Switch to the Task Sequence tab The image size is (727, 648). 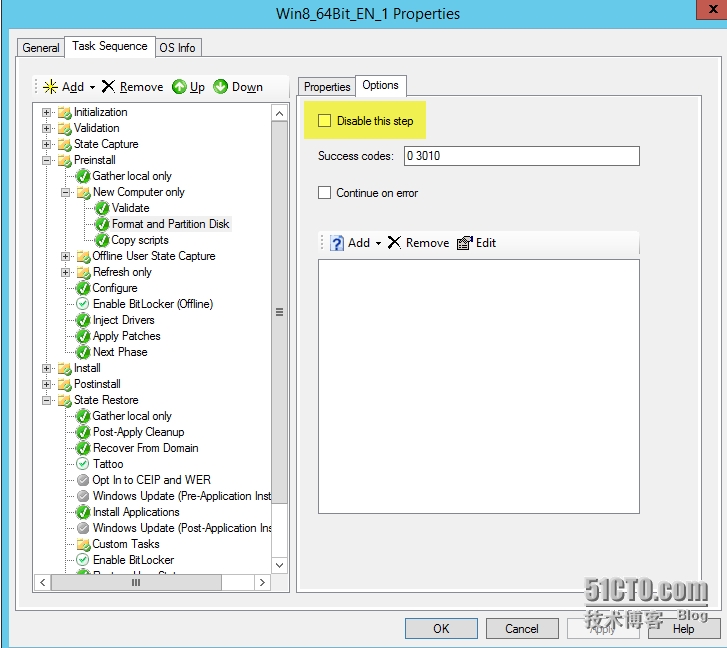pyautogui.click(x=110, y=46)
